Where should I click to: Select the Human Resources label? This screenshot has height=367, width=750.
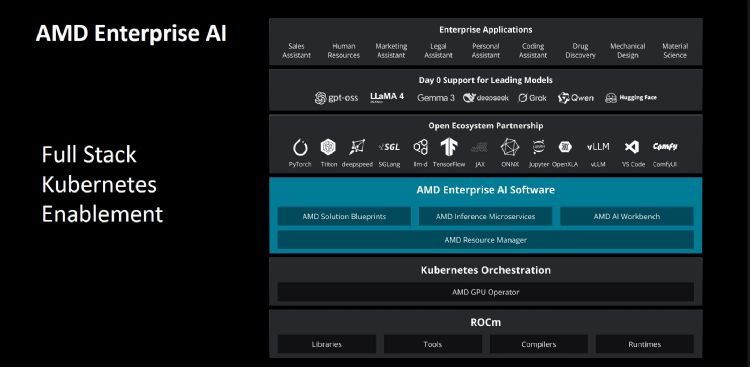343,51
